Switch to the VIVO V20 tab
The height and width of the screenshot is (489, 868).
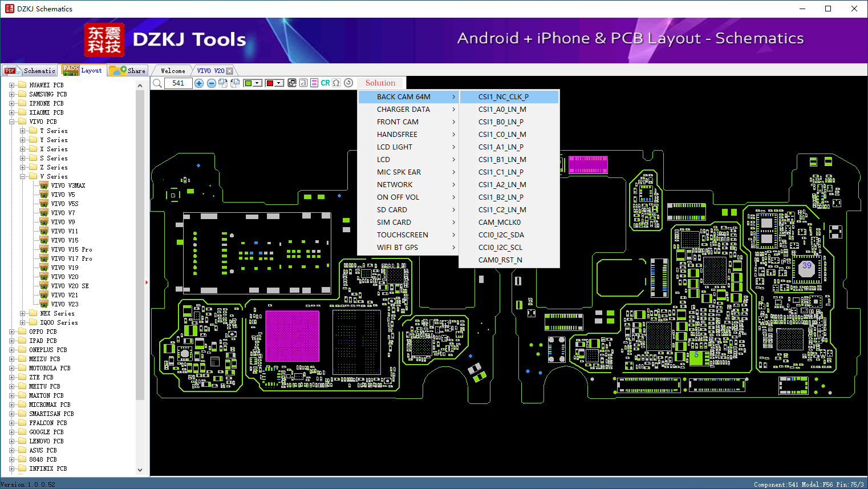211,71
